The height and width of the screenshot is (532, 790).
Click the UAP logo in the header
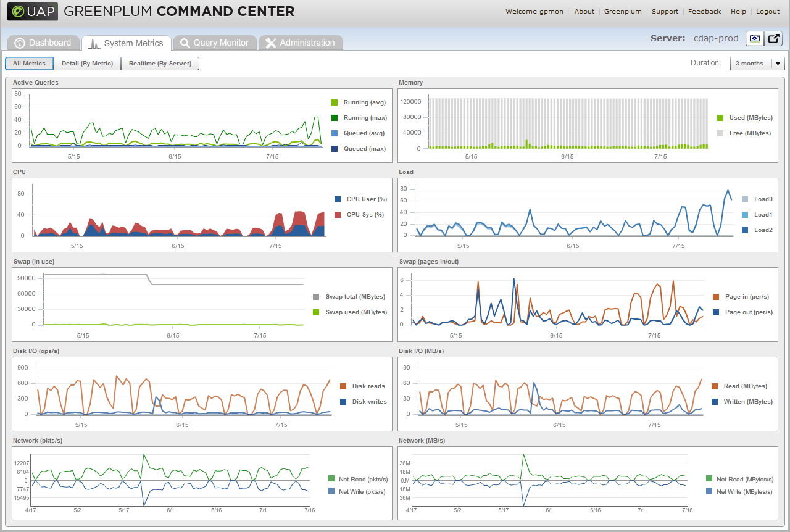tap(33, 11)
